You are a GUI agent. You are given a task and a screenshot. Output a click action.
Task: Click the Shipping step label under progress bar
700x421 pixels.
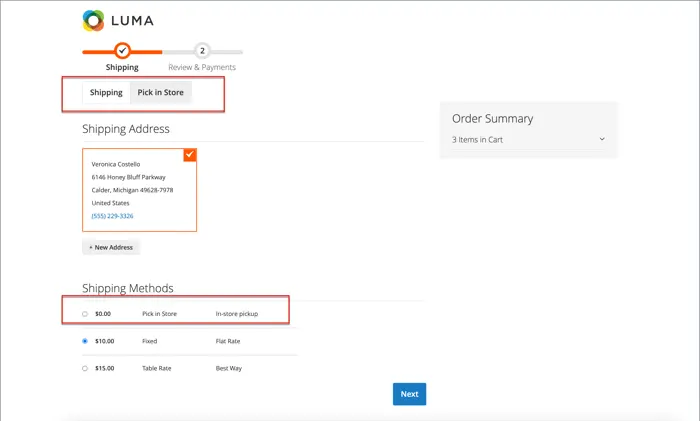click(122, 68)
